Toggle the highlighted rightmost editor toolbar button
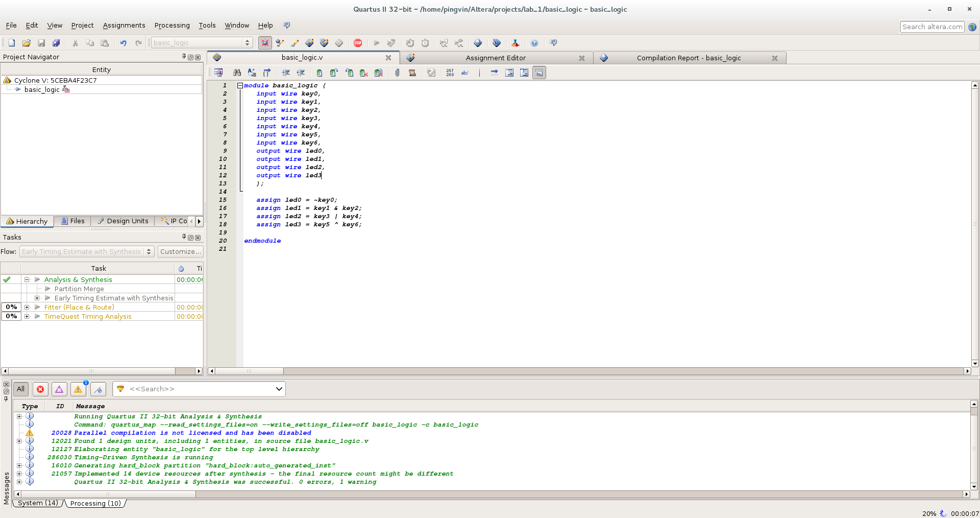980x518 pixels. [x=539, y=73]
